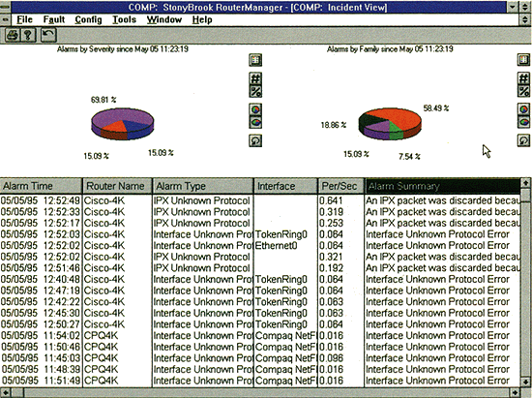The image size is (532, 398).
Task: Select the first 12:52:49 IPX alarm row
Action: coord(260,200)
